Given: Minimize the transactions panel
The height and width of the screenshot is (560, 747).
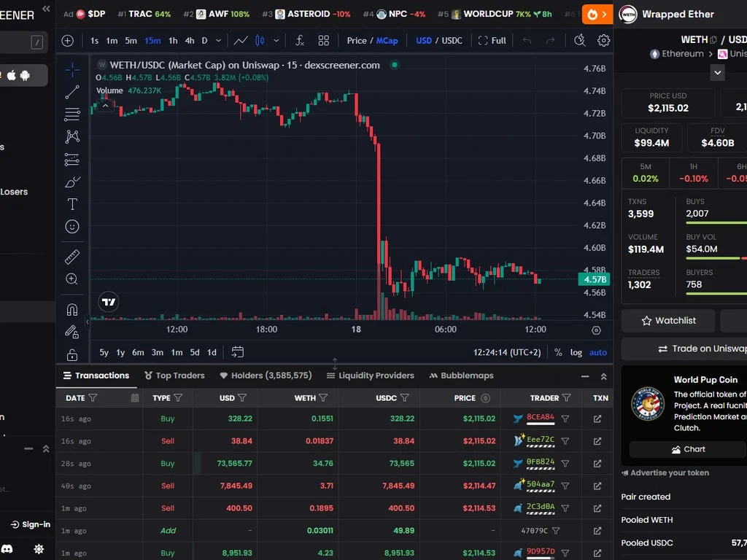Looking at the screenshot, I should (x=585, y=376).
